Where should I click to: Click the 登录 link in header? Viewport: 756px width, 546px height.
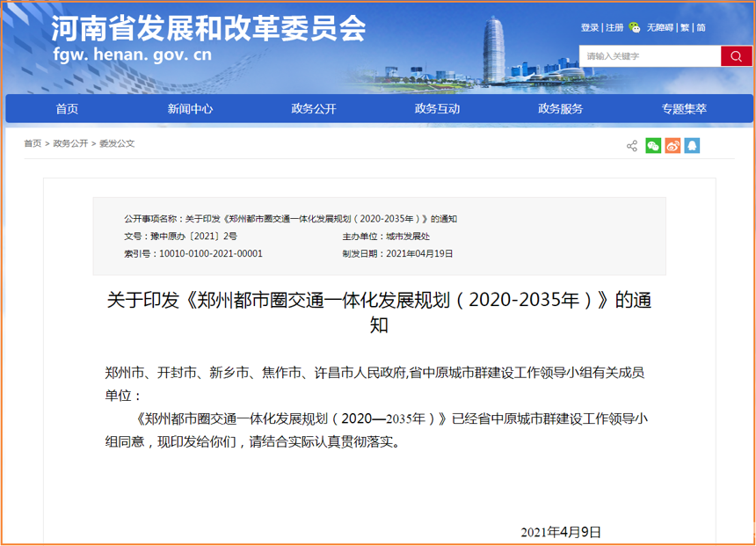pos(589,27)
